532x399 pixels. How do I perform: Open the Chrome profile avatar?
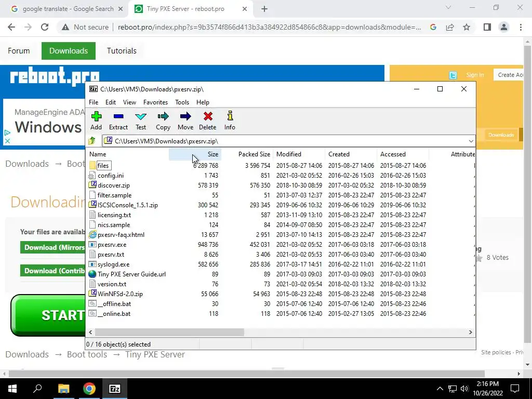[504, 27]
